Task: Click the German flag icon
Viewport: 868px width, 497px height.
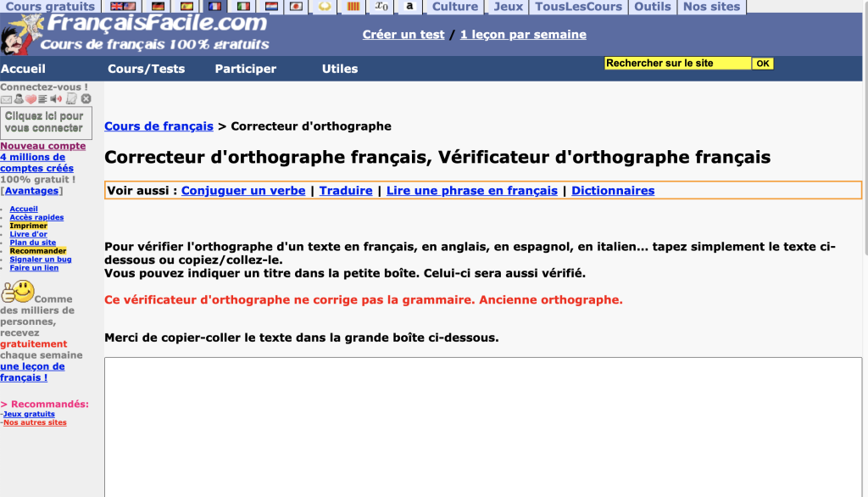Action: 158,7
